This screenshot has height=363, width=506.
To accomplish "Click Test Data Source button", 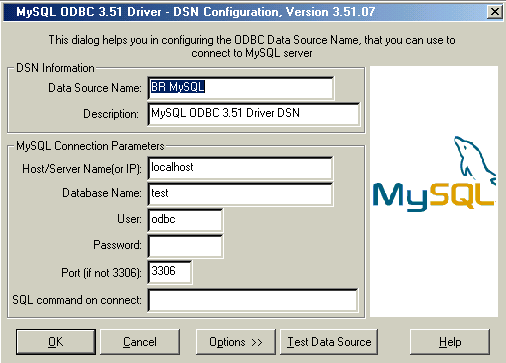I will pyautogui.click(x=329, y=342).
